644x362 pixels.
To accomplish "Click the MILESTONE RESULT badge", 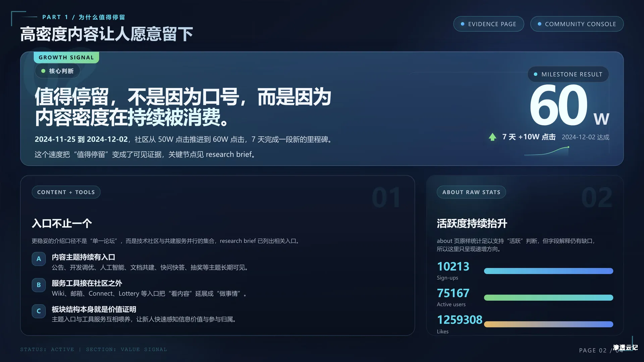I will coord(568,74).
